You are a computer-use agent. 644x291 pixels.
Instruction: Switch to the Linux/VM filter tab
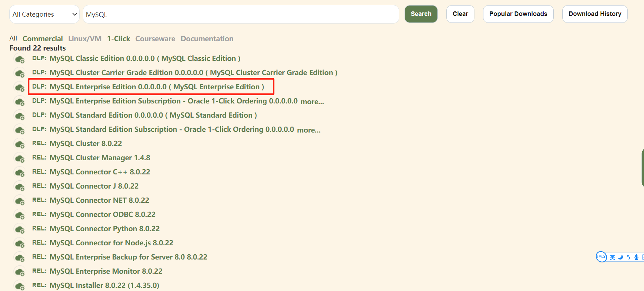click(x=85, y=39)
